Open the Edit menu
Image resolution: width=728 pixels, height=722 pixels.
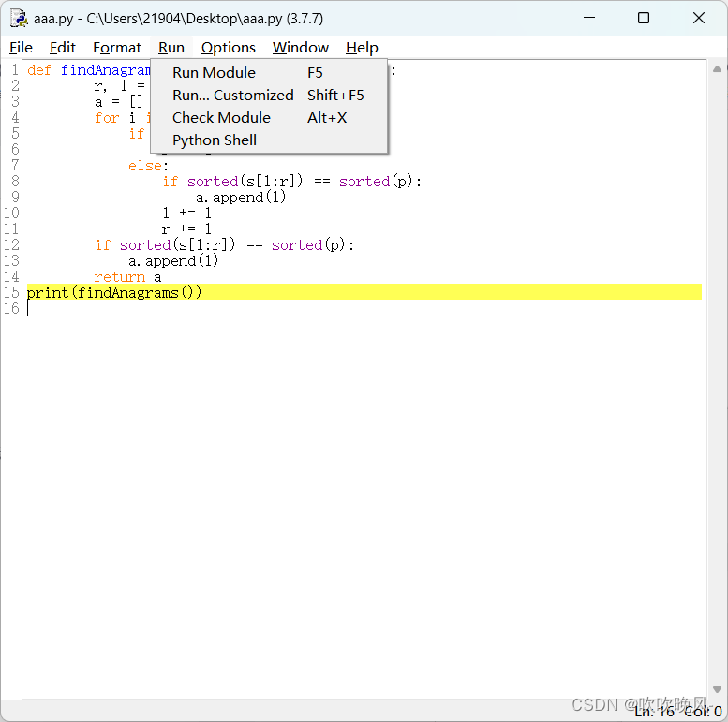[x=62, y=48]
